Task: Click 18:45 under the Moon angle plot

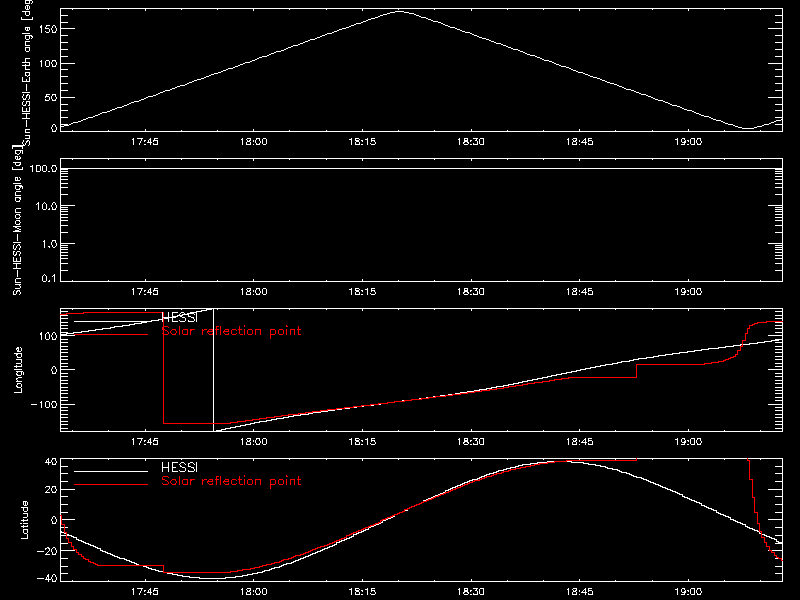Action: coord(580,292)
